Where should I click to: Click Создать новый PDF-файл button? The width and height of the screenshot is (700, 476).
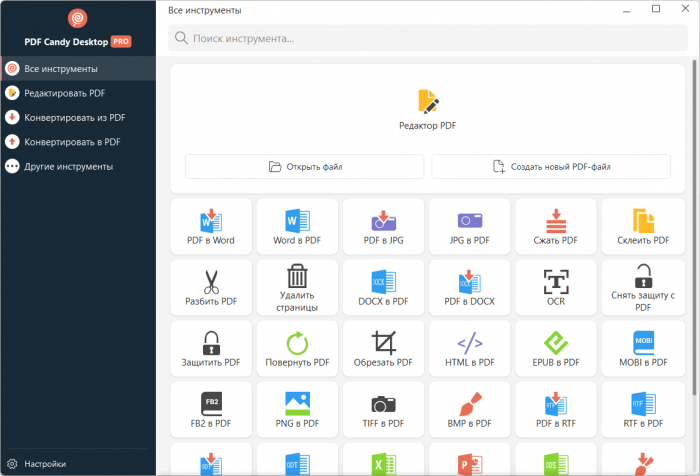coord(551,167)
